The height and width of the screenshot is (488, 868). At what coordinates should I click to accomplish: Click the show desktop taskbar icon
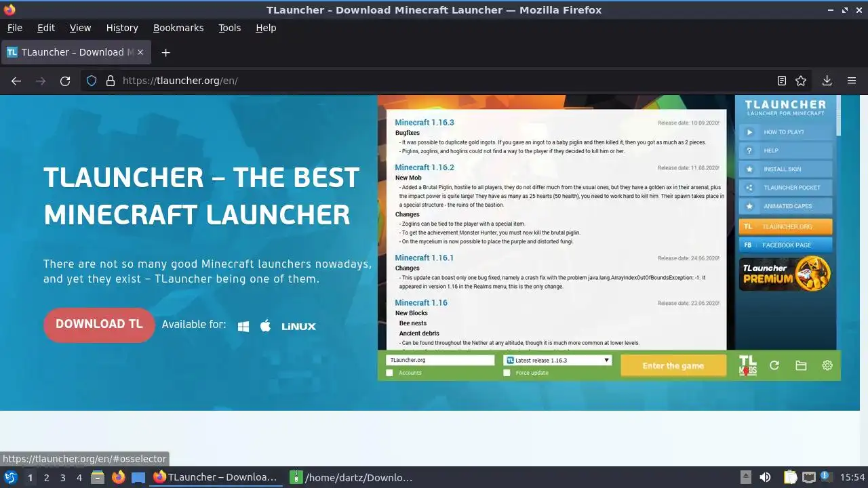138,477
